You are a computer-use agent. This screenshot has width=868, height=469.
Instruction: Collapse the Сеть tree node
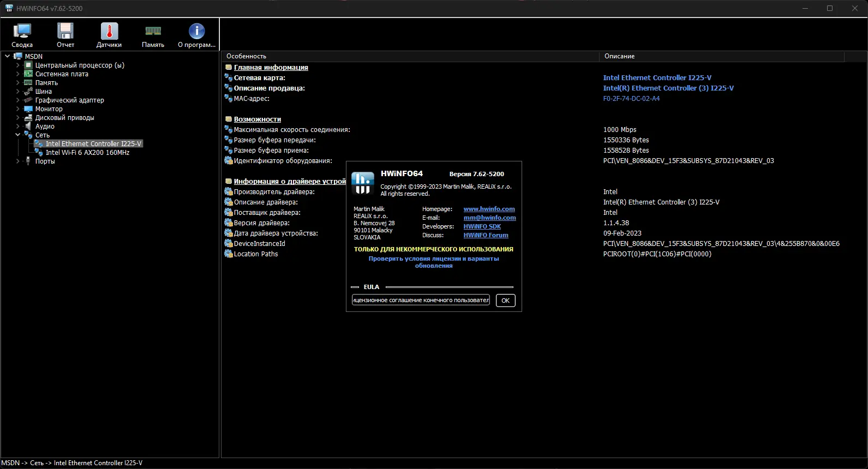point(17,135)
